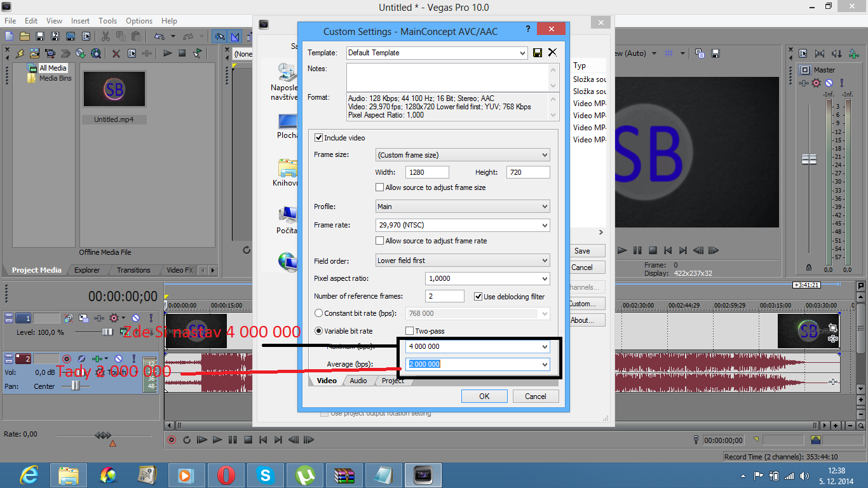The width and height of the screenshot is (868, 488).
Task: Open the Frame rate dropdown
Action: (x=462, y=225)
